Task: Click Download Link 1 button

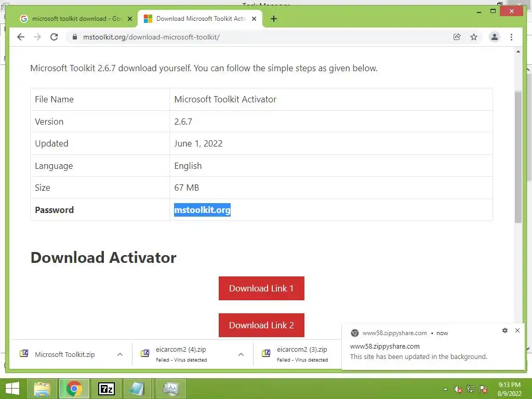Action: [x=261, y=288]
